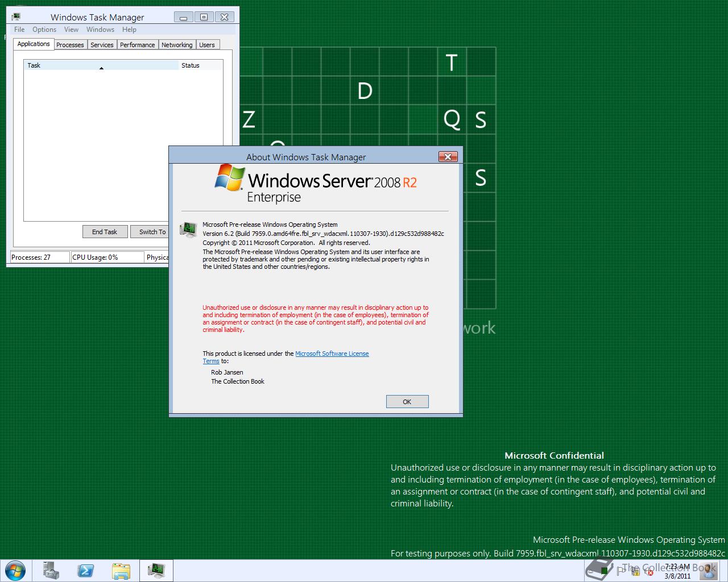
Task: Sort by the Task column header
Action: tap(101, 65)
